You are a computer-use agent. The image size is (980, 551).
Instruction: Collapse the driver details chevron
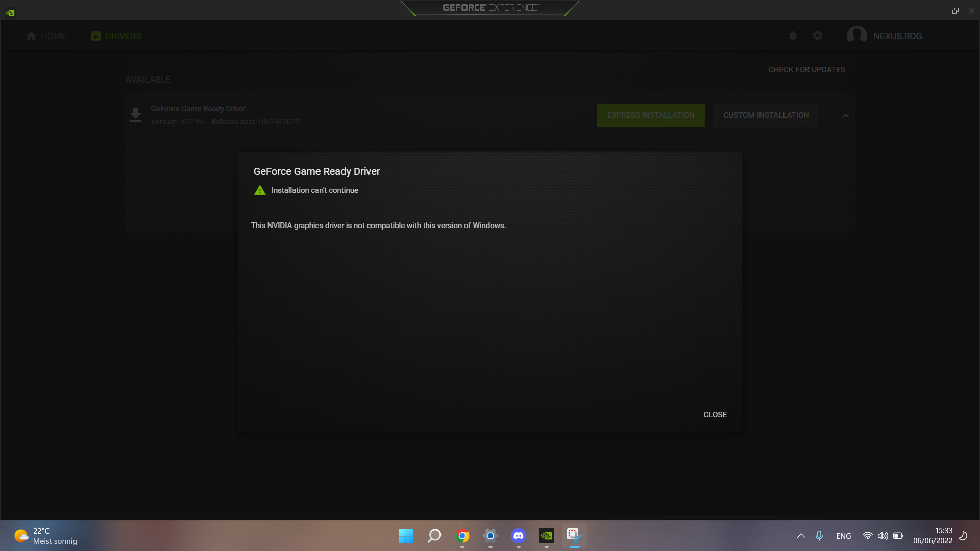pos(846,116)
